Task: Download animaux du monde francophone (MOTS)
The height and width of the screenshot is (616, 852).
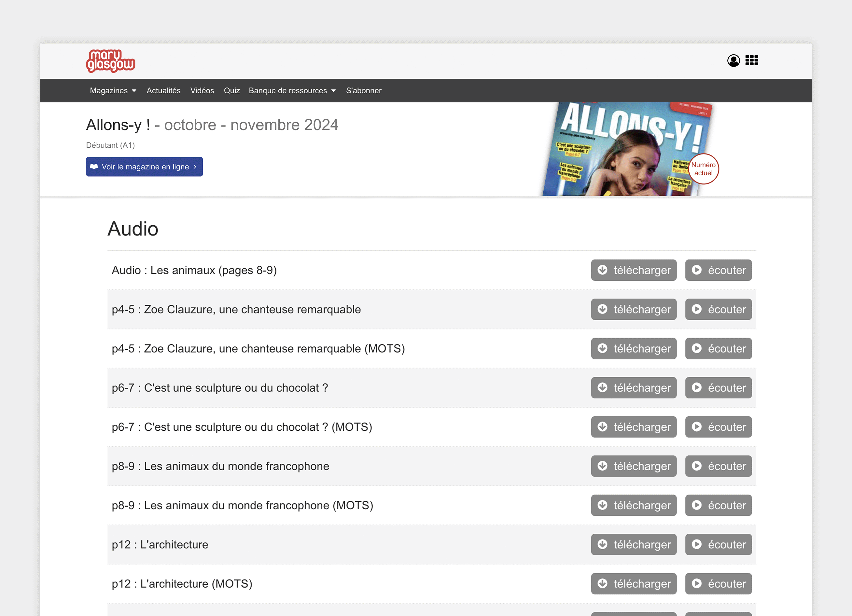Action: (633, 505)
